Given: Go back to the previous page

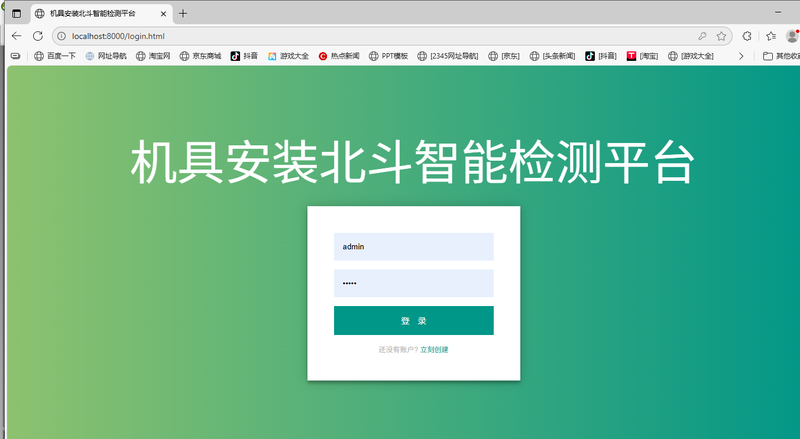Looking at the screenshot, I should (16, 36).
